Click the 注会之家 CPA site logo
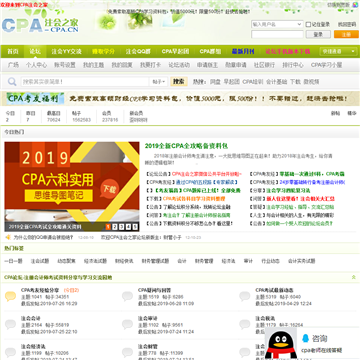The image size is (360, 360). point(40,25)
